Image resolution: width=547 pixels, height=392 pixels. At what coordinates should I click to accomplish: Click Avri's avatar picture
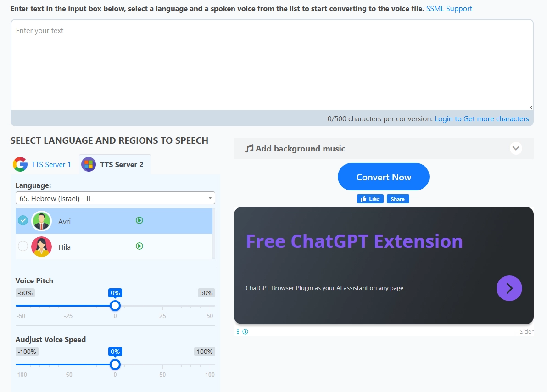pos(41,220)
